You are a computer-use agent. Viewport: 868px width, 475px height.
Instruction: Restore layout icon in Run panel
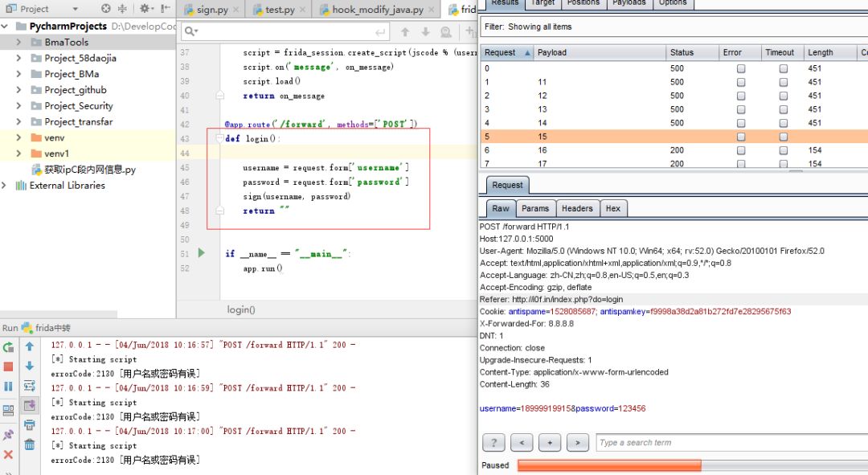8,410
